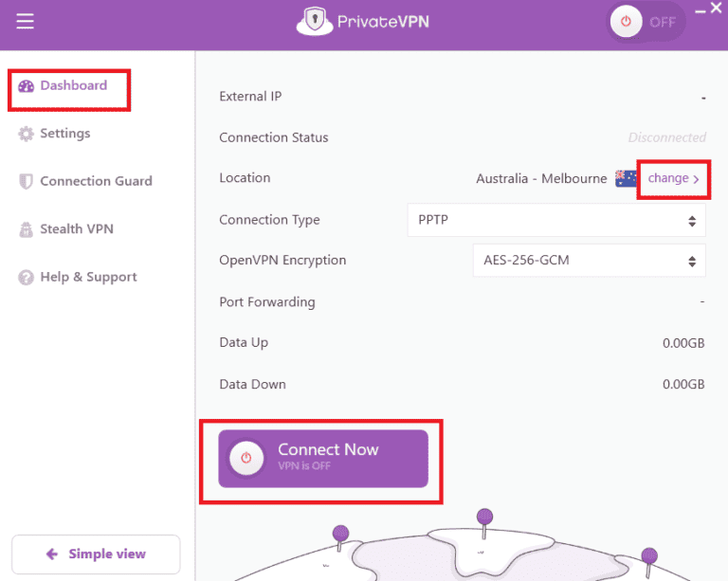Click the Data Up 0.00GB value
The width and height of the screenshot is (728, 581).
tap(683, 343)
